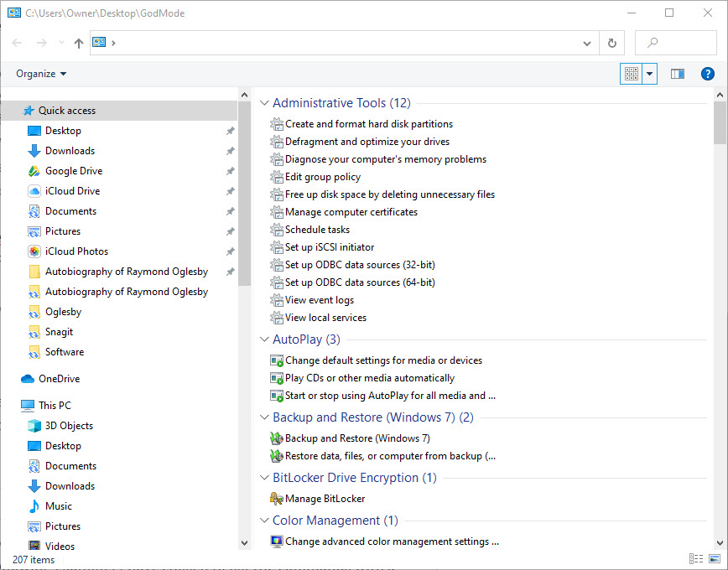Expand the address bar history dropdown
728x570 pixels.
point(588,43)
